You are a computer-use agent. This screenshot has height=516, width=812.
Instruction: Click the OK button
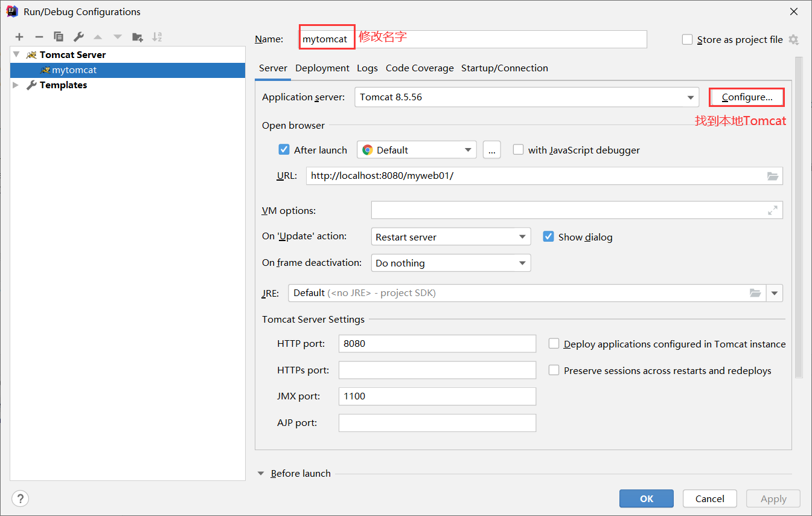[x=647, y=498]
